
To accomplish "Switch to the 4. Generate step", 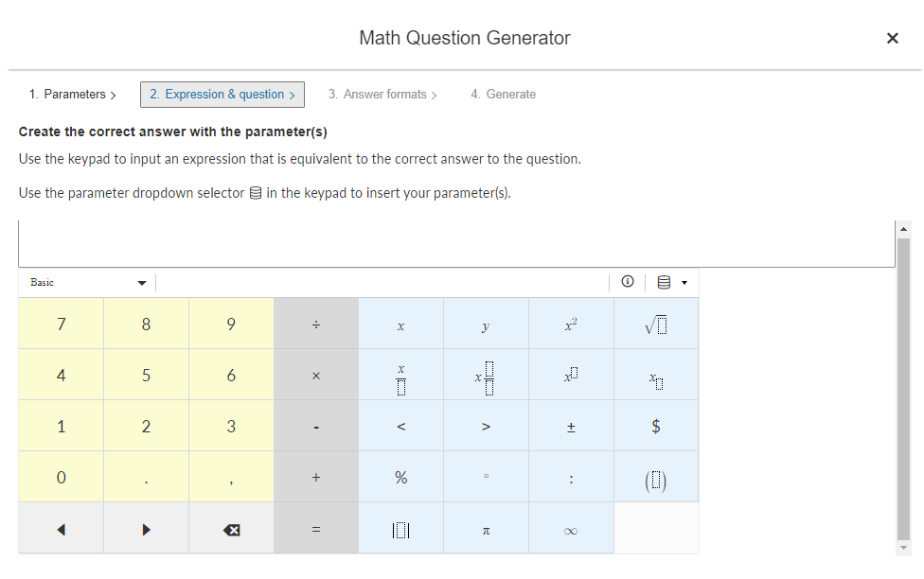I will [503, 95].
